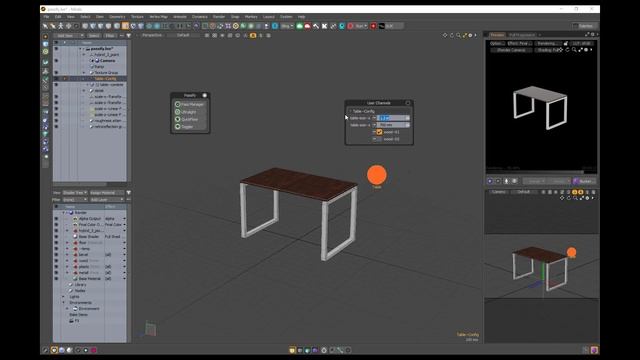
Task: Switch to the Full Inspector tab
Action: coord(522,35)
